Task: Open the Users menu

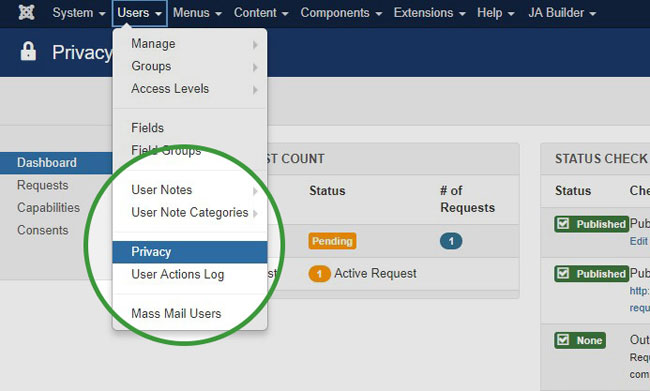Action: 139,13
